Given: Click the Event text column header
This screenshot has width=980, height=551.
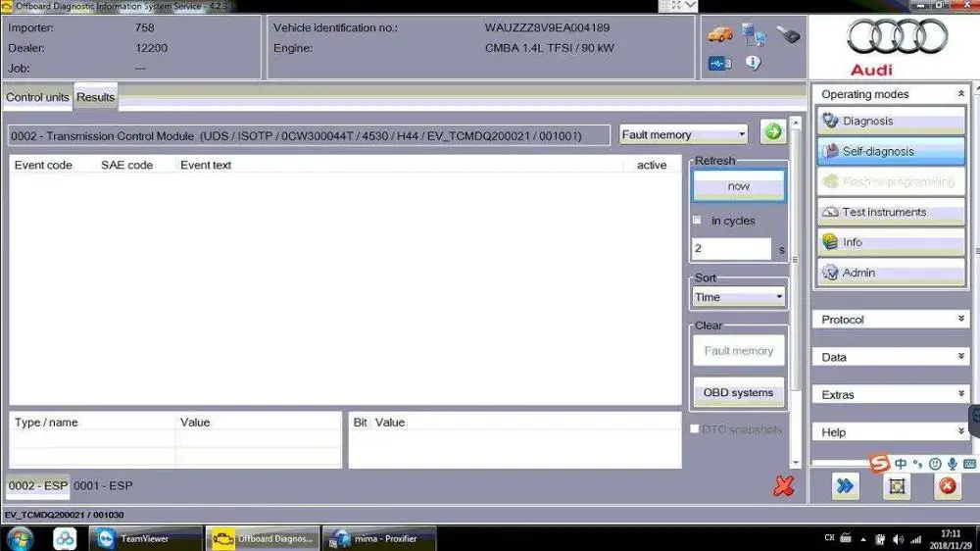Looking at the screenshot, I should 206,165.
